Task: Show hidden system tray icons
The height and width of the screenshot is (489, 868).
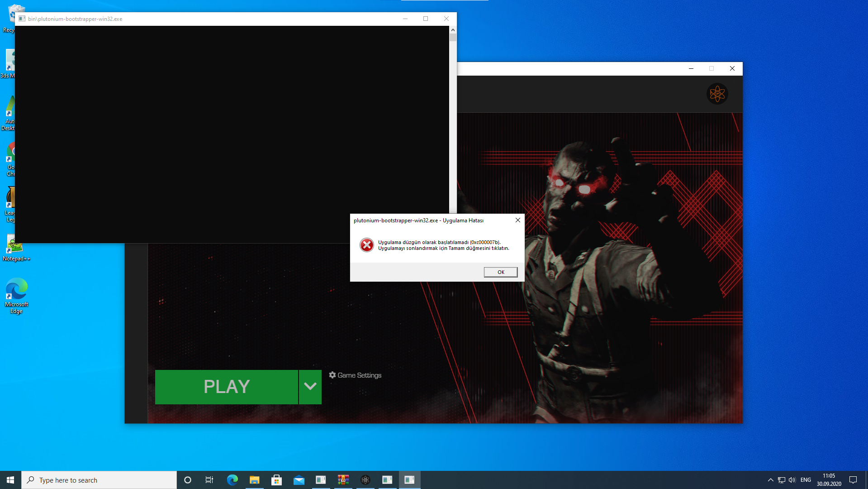Action: (770, 480)
